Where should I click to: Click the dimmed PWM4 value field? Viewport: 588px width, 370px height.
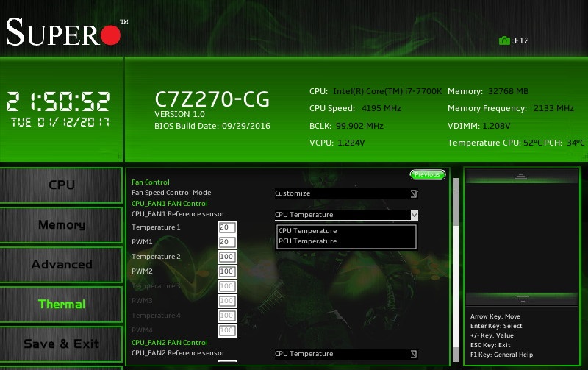227,330
